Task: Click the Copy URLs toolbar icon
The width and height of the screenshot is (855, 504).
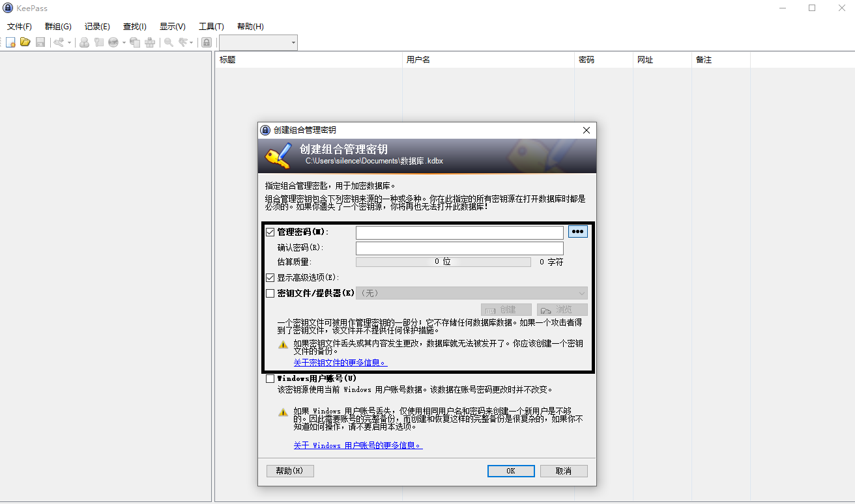Action: (x=135, y=42)
